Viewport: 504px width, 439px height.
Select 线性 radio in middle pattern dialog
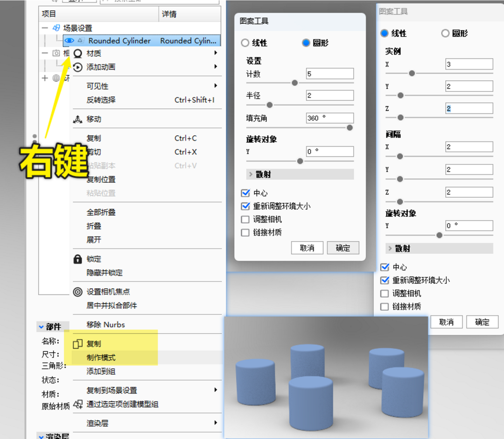click(245, 43)
